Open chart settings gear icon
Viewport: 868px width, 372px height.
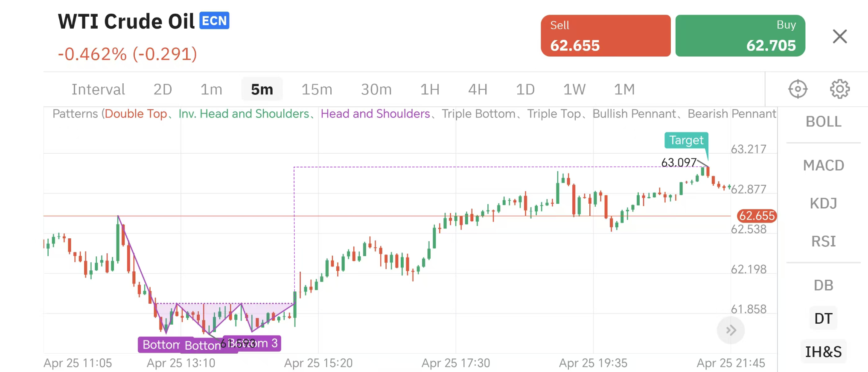pyautogui.click(x=839, y=89)
